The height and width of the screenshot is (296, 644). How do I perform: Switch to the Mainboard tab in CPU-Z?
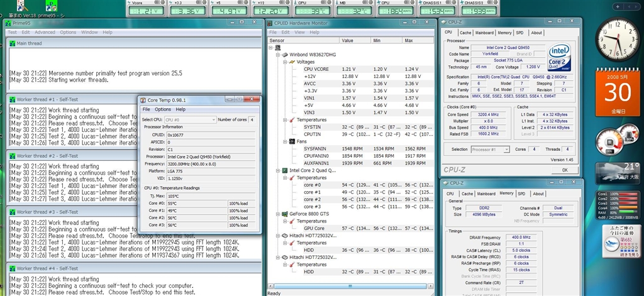(484, 33)
